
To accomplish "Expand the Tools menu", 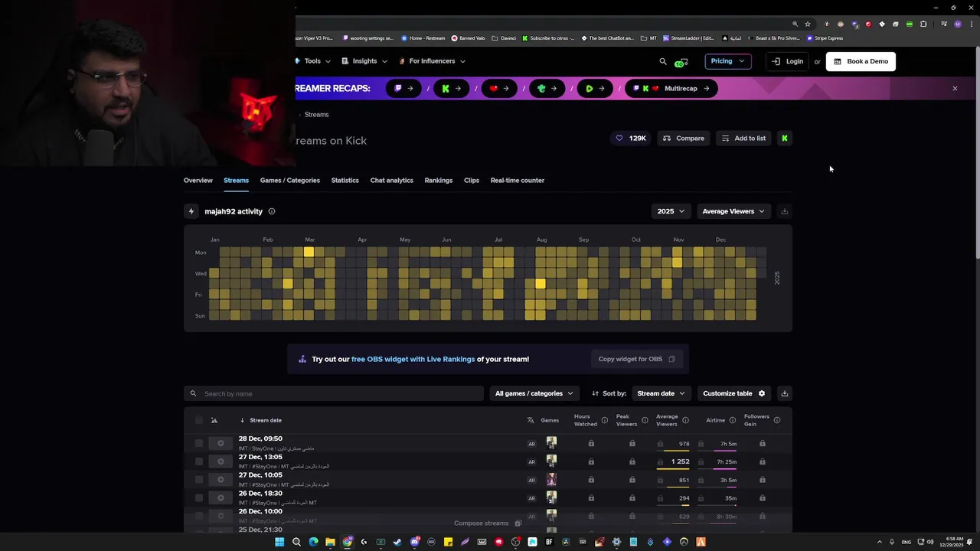I will (x=314, y=61).
